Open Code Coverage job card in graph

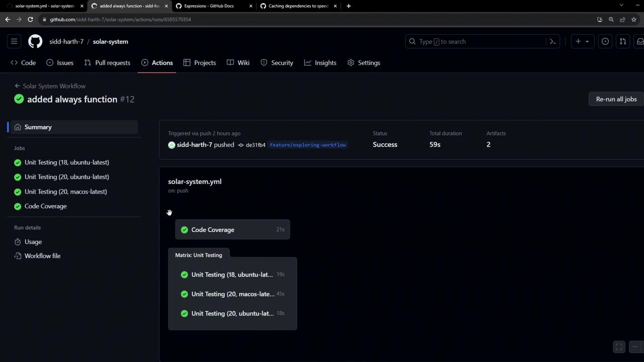tap(232, 230)
